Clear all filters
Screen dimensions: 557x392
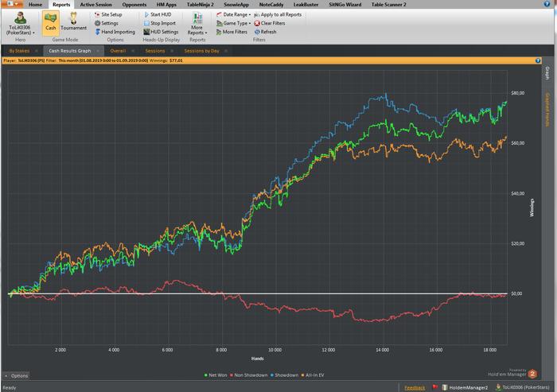(x=270, y=23)
